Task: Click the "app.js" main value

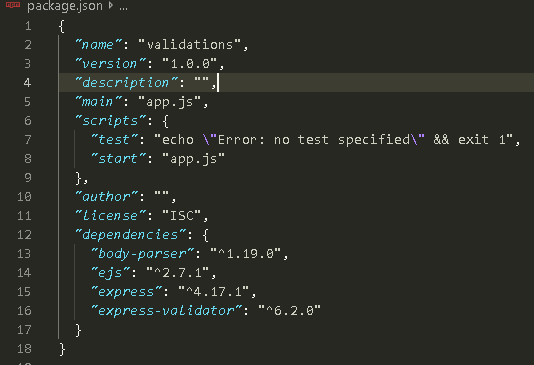Action: 170,102
